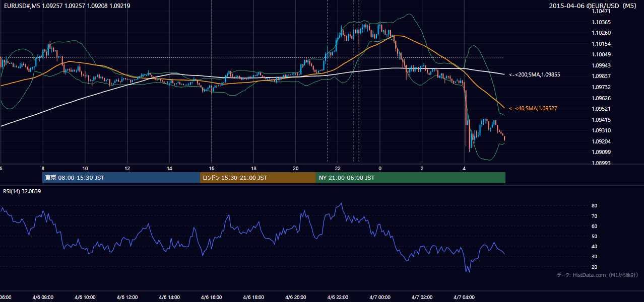Click the 2015-04-06 EUR/USD (M5) chart title

pyautogui.click(x=594, y=6)
